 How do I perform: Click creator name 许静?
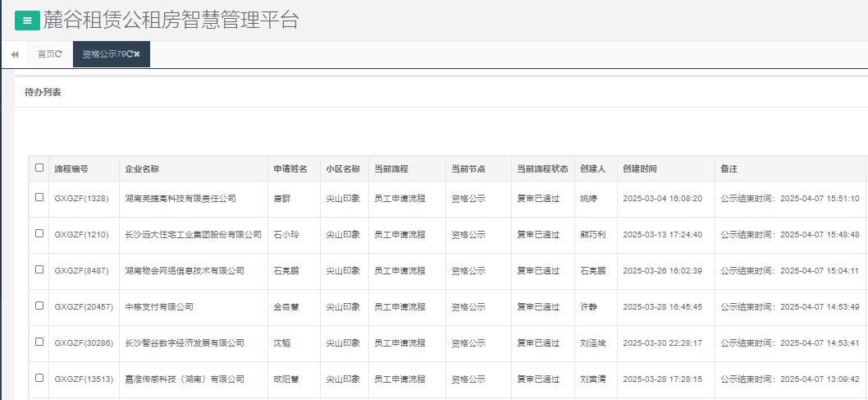[x=588, y=307]
